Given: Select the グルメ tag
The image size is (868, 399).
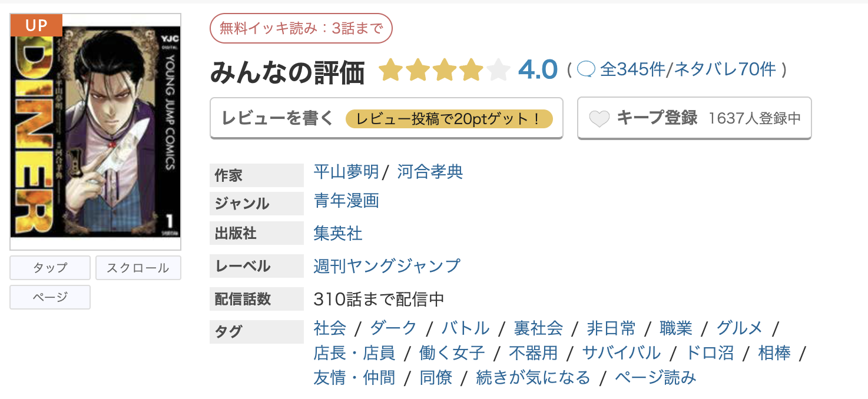Looking at the screenshot, I should (x=740, y=328).
